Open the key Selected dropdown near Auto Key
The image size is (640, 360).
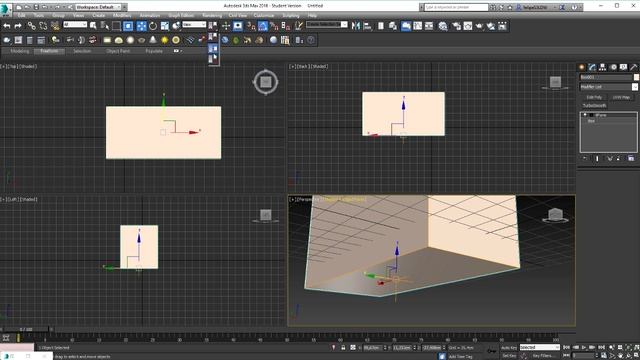(540, 347)
